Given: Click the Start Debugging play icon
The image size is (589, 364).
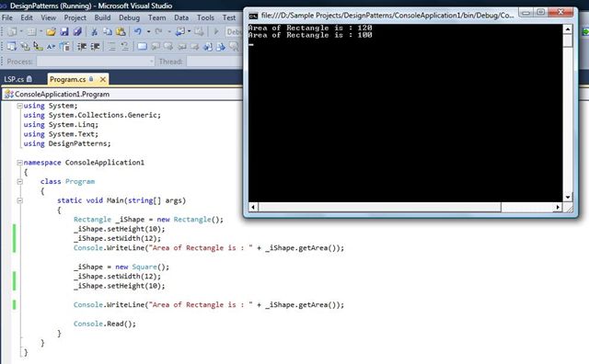Looking at the screenshot, I should pos(216,31).
